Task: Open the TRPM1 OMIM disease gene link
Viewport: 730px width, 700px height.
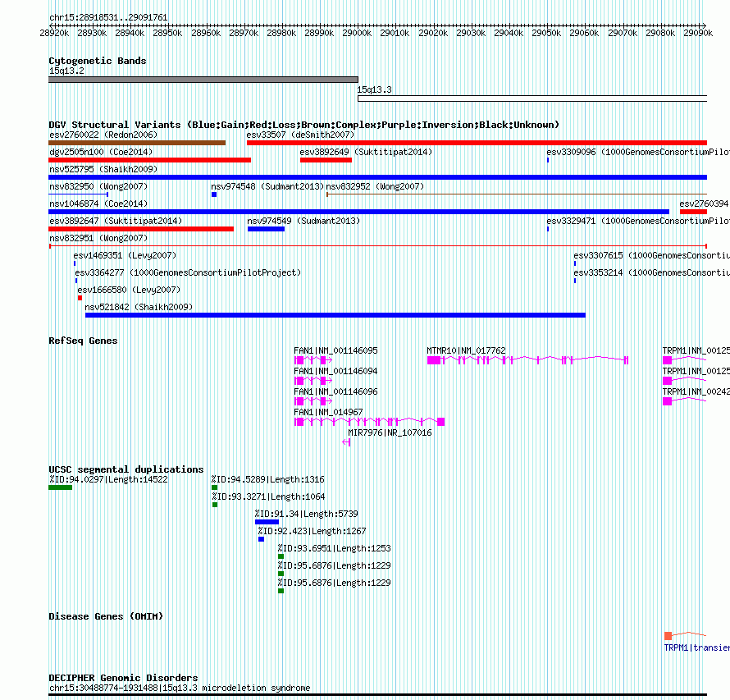Action: (696, 647)
